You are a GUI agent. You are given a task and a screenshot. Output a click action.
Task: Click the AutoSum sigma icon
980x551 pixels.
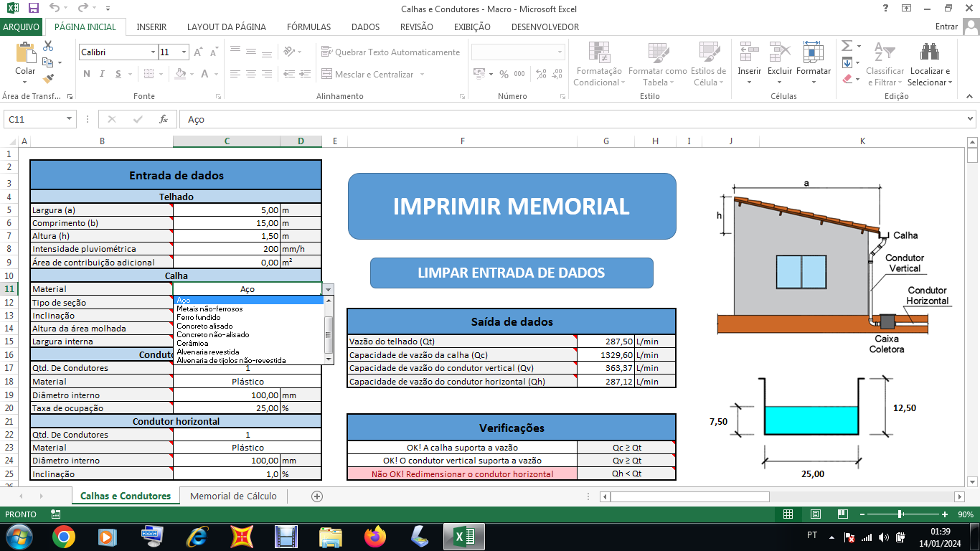pos(847,46)
